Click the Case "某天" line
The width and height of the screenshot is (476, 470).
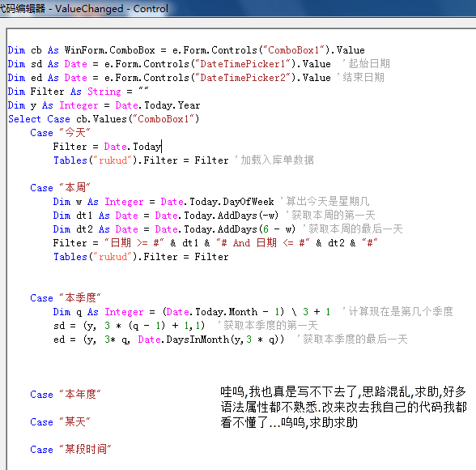coord(60,422)
